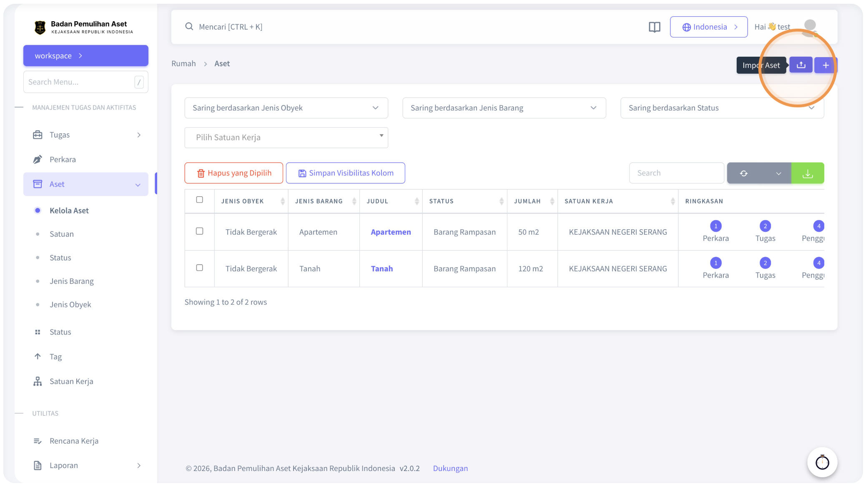
Task: Open the user avatar profile
Action: [810, 27]
